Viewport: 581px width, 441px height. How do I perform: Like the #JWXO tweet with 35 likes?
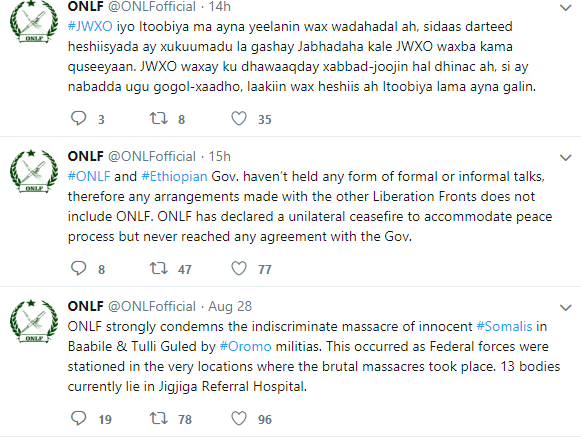(239, 119)
